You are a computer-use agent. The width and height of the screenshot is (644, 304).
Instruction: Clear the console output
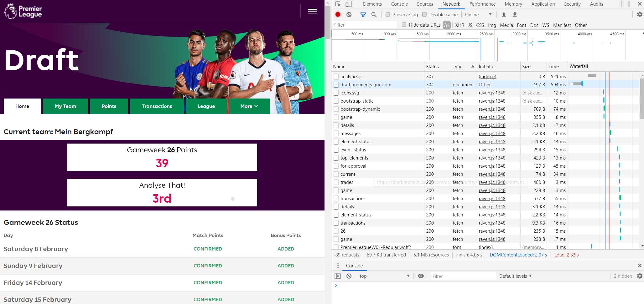click(349, 276)
